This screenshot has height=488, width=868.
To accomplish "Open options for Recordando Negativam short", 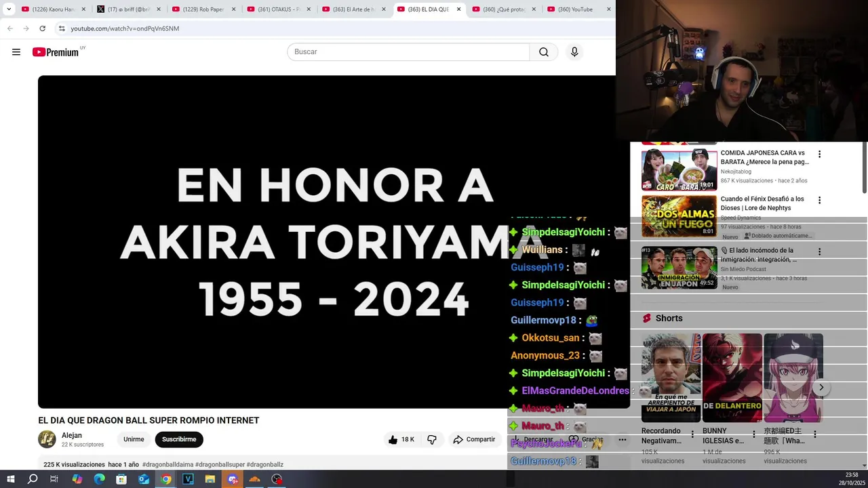I will coord(692,434).
